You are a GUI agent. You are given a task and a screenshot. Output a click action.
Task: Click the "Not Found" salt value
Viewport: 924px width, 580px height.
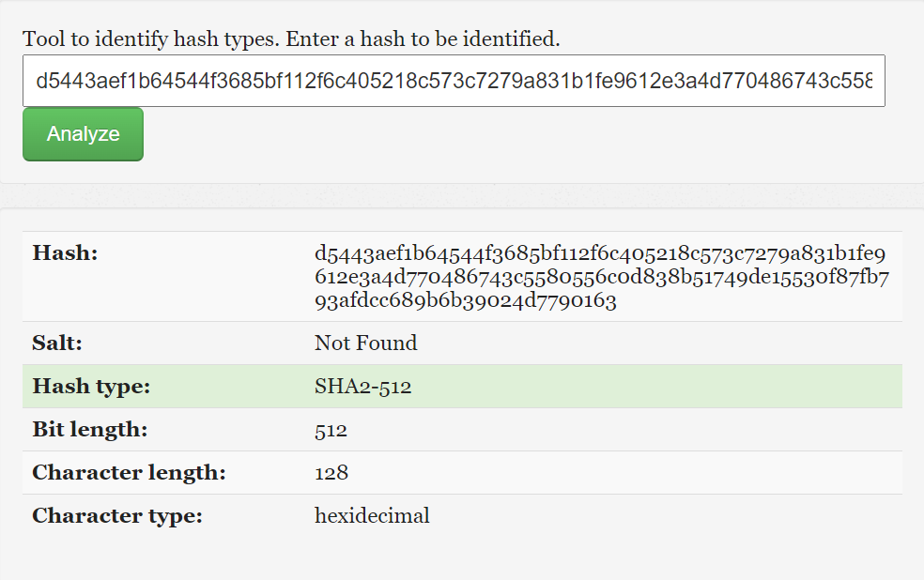click(365, 343)
